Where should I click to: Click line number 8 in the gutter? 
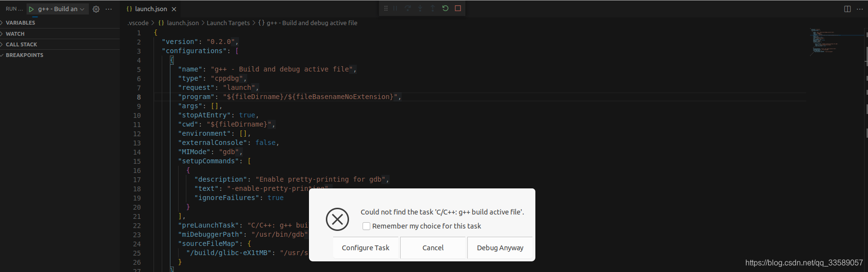(139, 97)
